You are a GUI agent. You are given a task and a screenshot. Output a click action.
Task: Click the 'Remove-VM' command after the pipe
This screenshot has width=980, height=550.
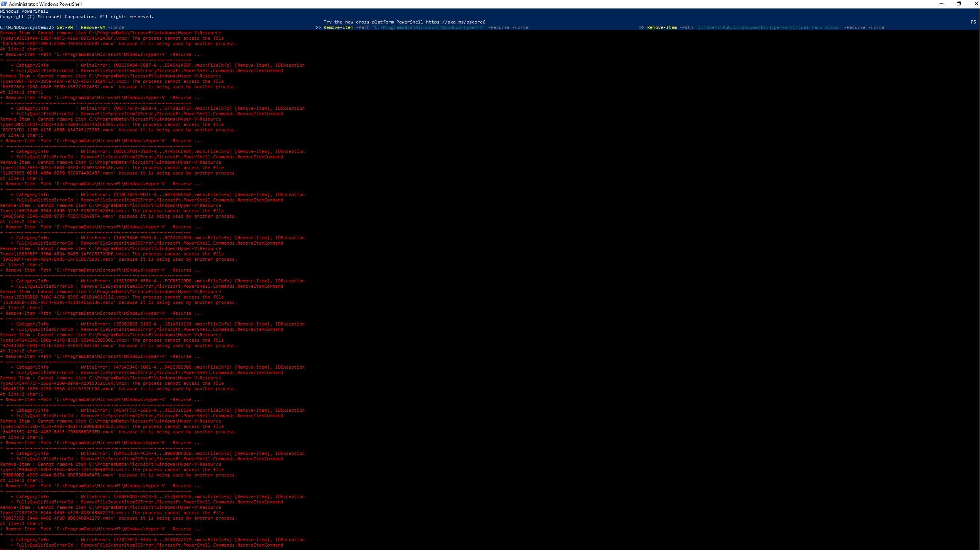93,27
